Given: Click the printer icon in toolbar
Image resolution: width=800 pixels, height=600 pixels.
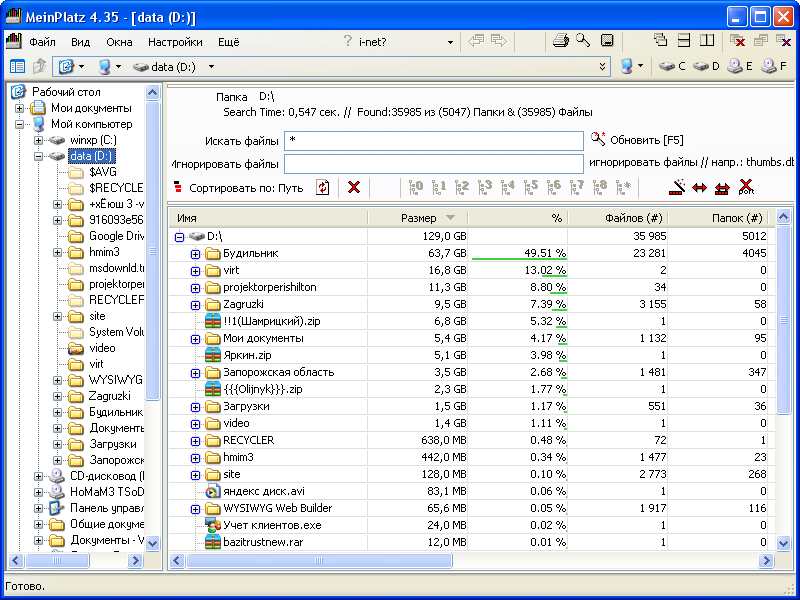Looking at the screenshot, I should pos(561,41).
